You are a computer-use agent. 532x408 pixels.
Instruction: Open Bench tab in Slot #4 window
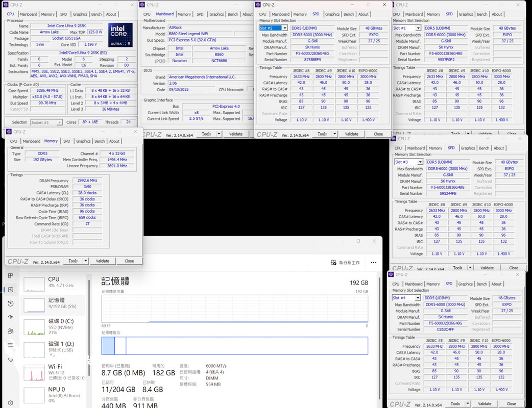tap(482, 284)
